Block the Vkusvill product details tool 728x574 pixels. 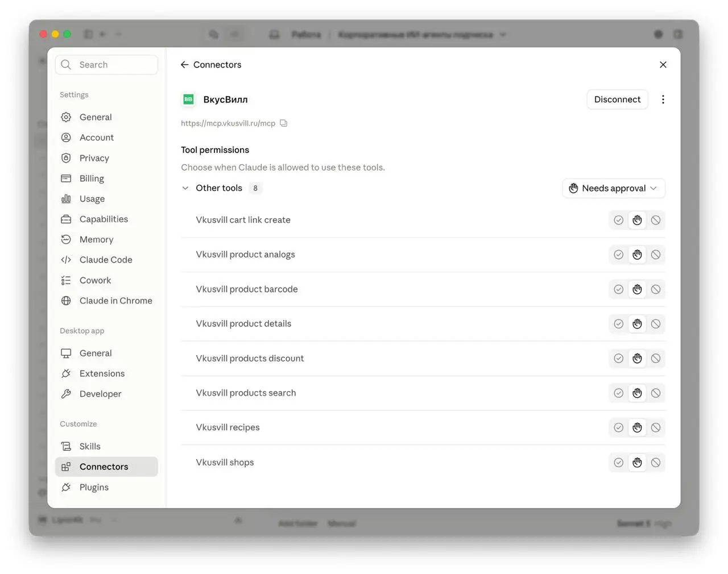coord(656,324)
